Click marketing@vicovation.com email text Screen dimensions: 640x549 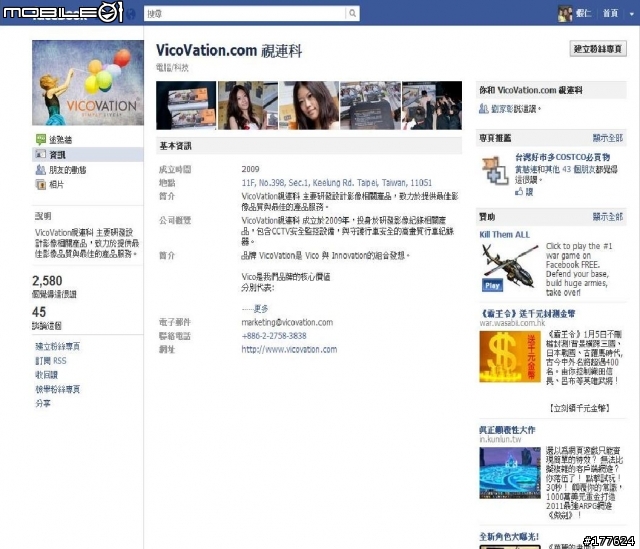287,322
